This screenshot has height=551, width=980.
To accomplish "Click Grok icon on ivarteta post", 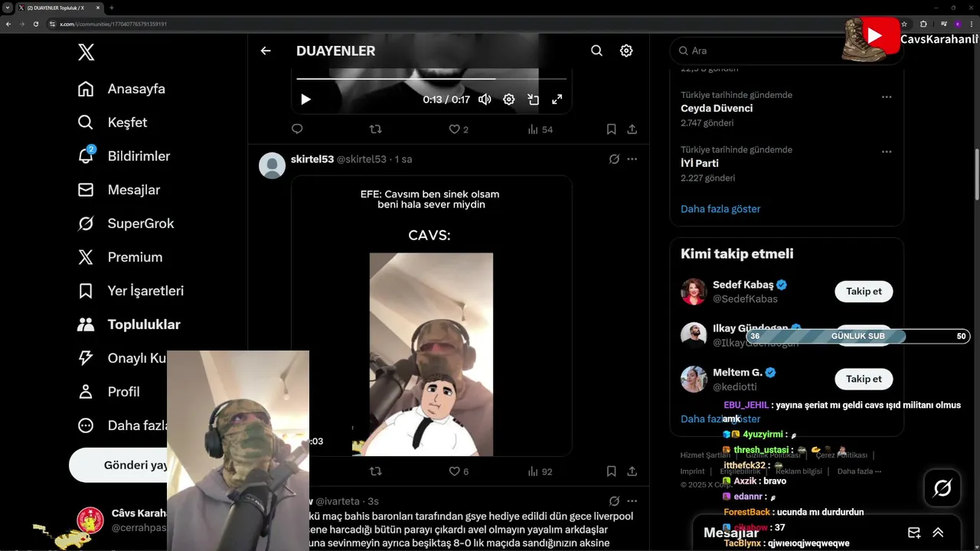I will (614, 501).
